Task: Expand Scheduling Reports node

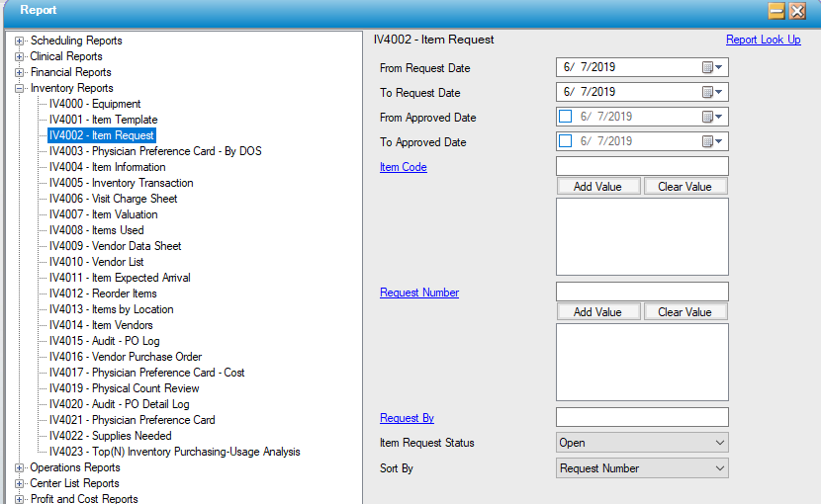Action: pos(20,41)
